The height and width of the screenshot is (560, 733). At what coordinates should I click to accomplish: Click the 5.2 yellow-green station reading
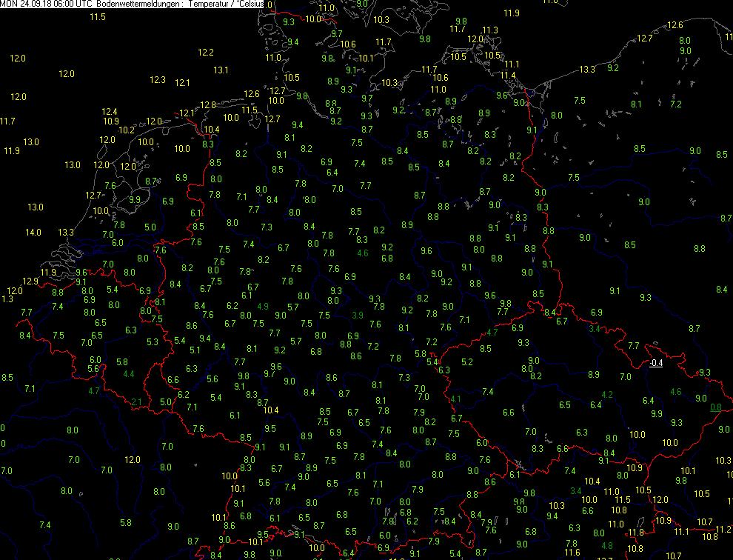(x=466, y=362)
